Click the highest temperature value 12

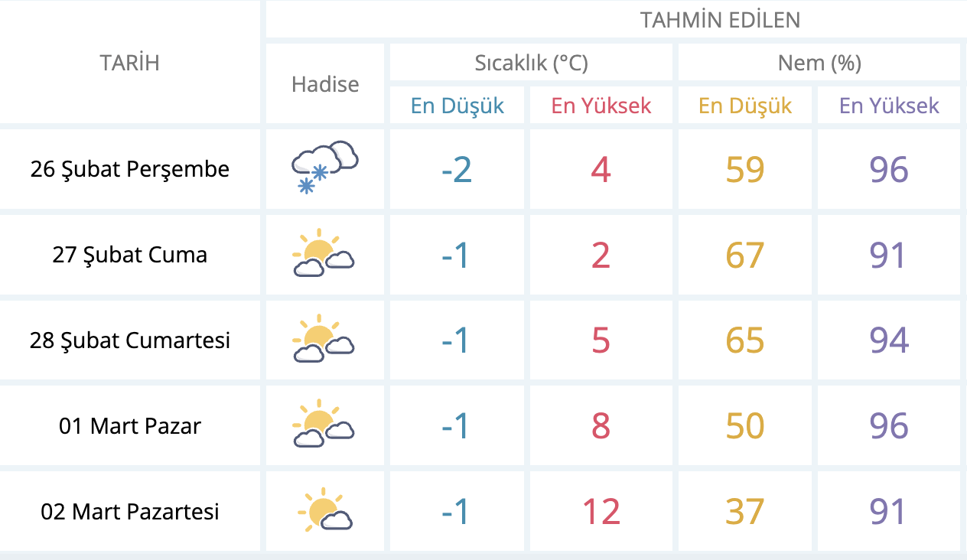pos(601,511)
